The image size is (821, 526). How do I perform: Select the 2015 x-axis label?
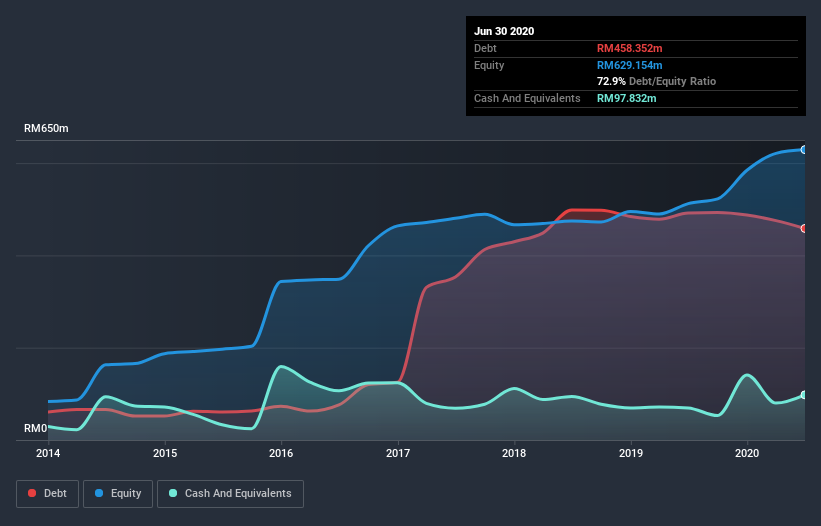pos(165,453)
